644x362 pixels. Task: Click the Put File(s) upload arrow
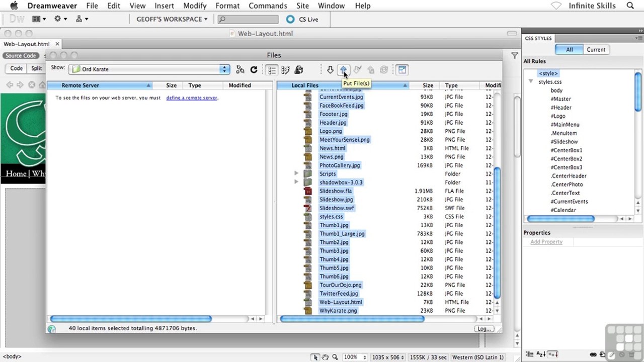[x=343, y=70]
